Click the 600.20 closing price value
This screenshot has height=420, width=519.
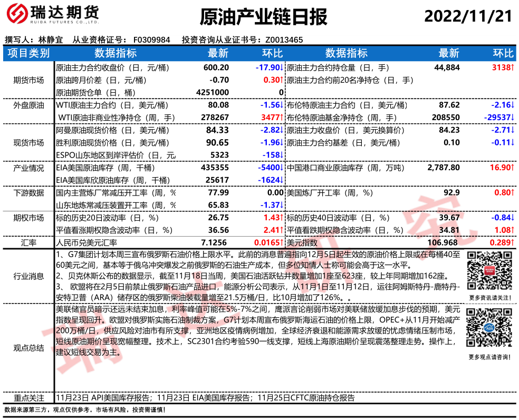click(x=216, y=68)
